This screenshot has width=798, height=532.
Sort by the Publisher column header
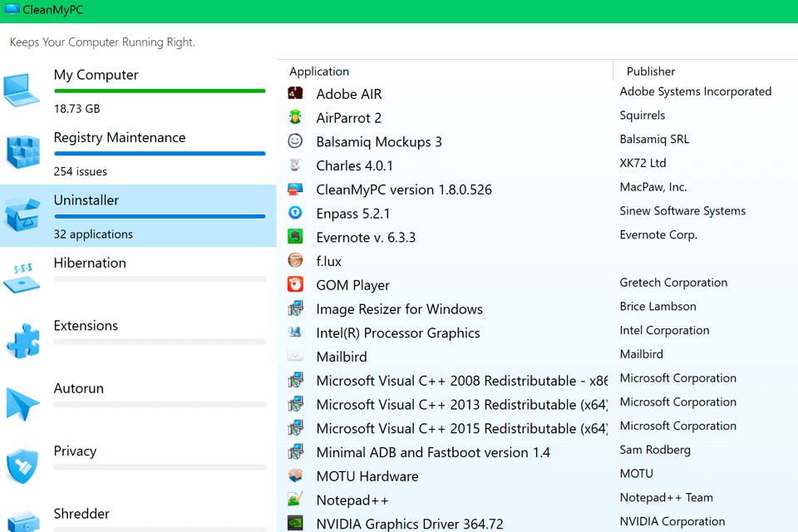(650, 71)
